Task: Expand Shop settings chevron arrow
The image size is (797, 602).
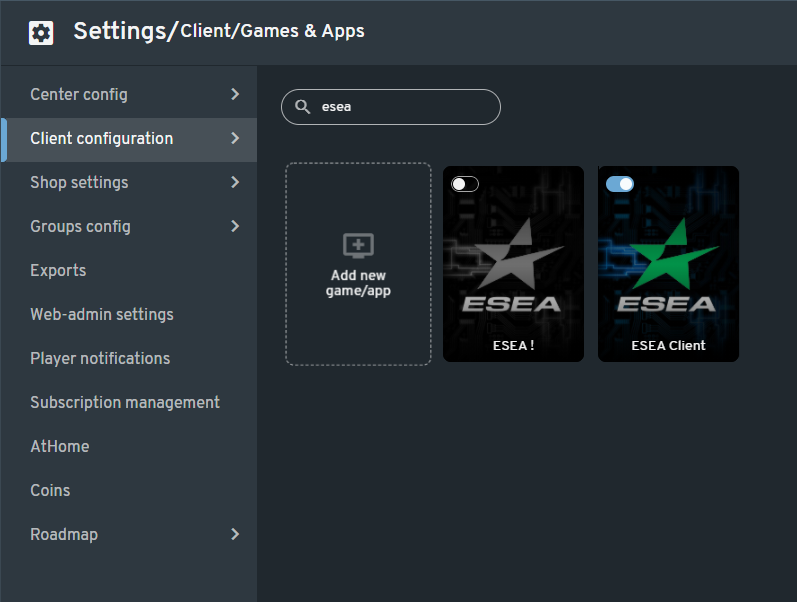Action: [235, 182]
